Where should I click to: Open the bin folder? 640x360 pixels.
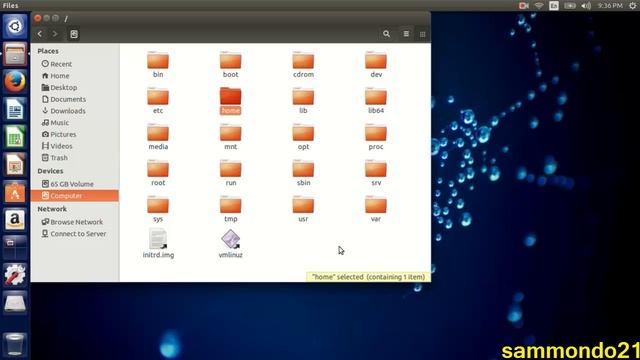[x=158, y=64]
